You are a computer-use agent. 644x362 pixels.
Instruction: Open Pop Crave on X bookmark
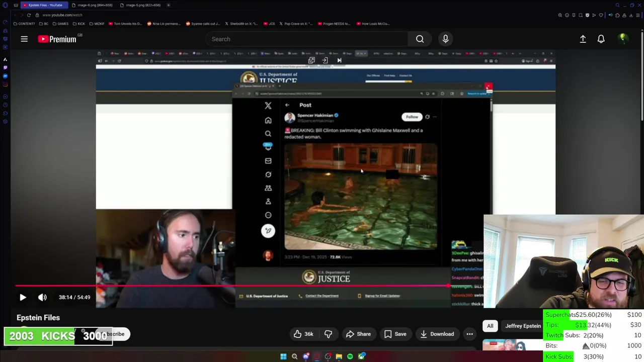tap(296, 24)
